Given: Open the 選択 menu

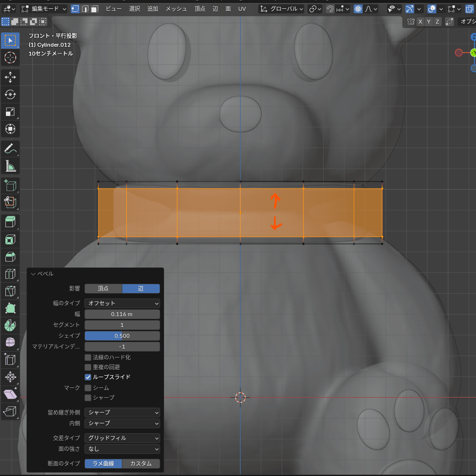Looking at the screenshot, I should [x=135, y=9].
